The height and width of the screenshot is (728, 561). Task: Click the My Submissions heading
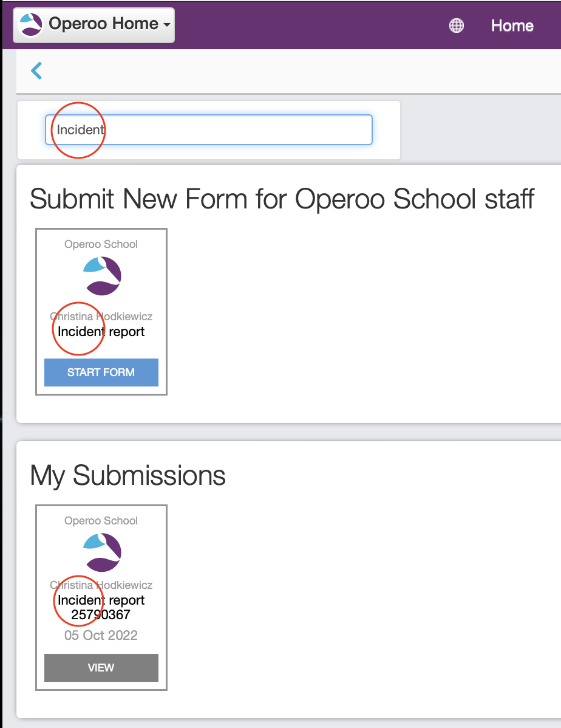coord(127,475)
